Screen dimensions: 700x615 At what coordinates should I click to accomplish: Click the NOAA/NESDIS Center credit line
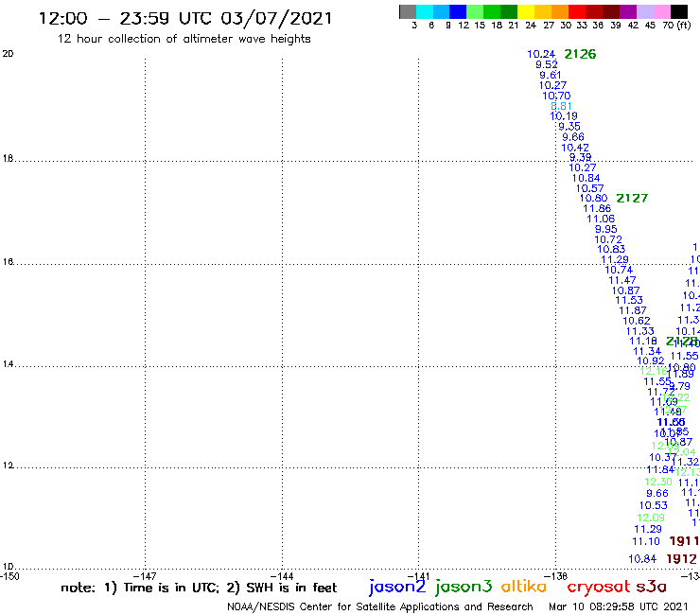pos(380,607)
